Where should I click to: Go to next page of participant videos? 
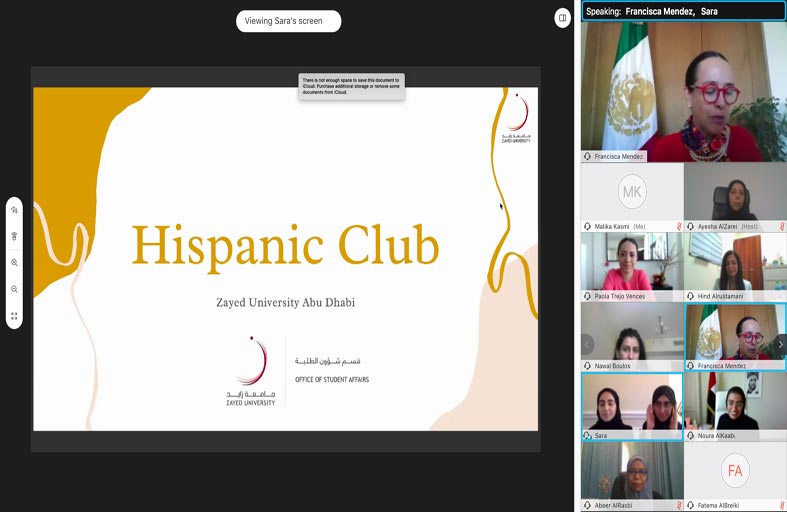click(780, 344)
